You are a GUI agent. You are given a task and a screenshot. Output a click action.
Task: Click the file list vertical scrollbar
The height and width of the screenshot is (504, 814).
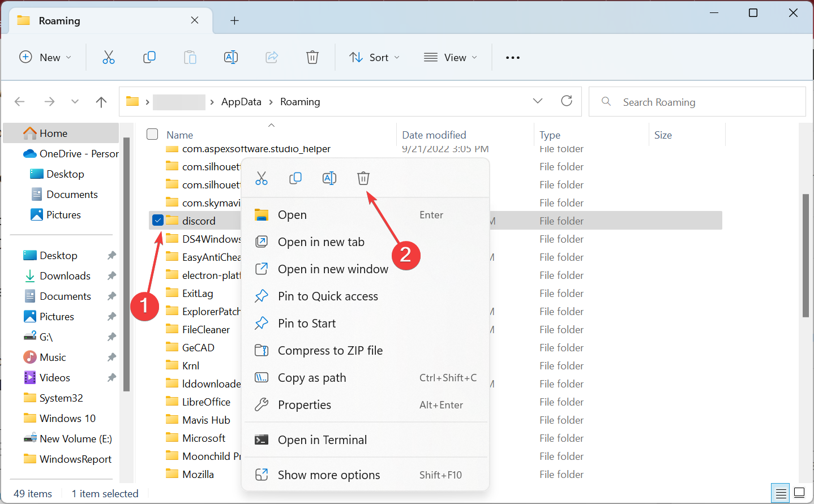pos(806,256)
